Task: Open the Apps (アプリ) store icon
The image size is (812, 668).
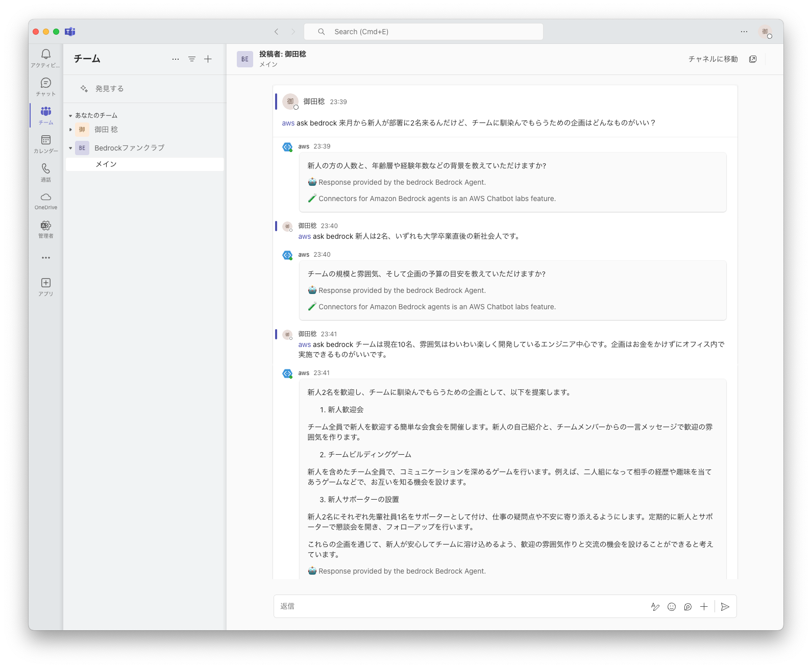Action: coord(45,286)
